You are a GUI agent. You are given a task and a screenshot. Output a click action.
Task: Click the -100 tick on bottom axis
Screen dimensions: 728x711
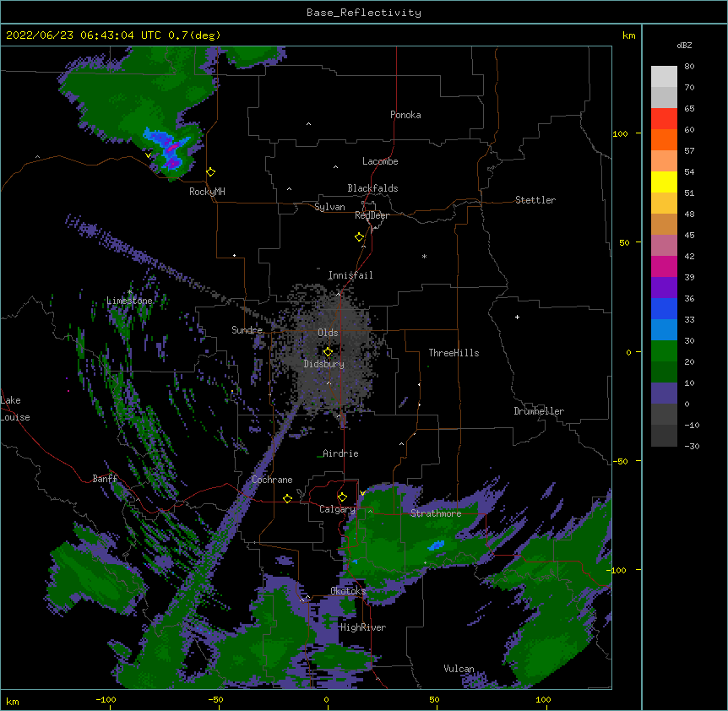pyautogui.click(x=106, y=699)
